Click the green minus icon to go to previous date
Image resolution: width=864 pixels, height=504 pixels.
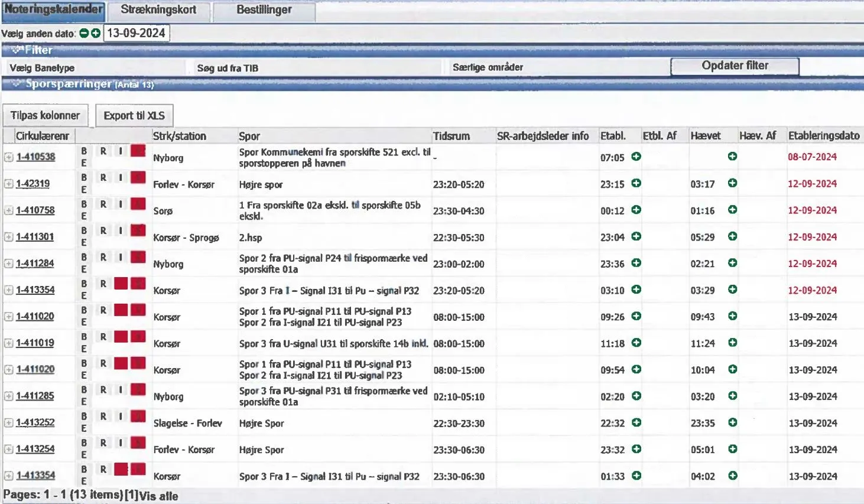[x=84, y=34]
